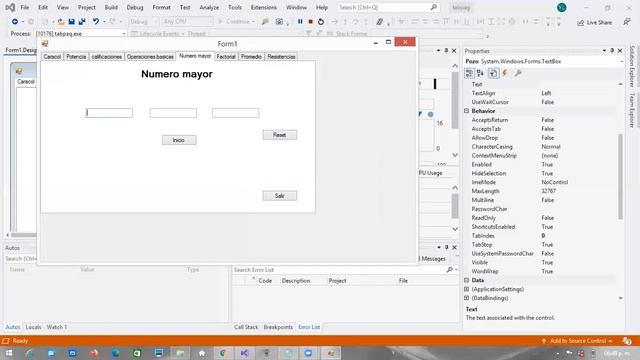Click the Undo toolbar icon
This screenshot has height=360, width=640.
click(96, 22)
